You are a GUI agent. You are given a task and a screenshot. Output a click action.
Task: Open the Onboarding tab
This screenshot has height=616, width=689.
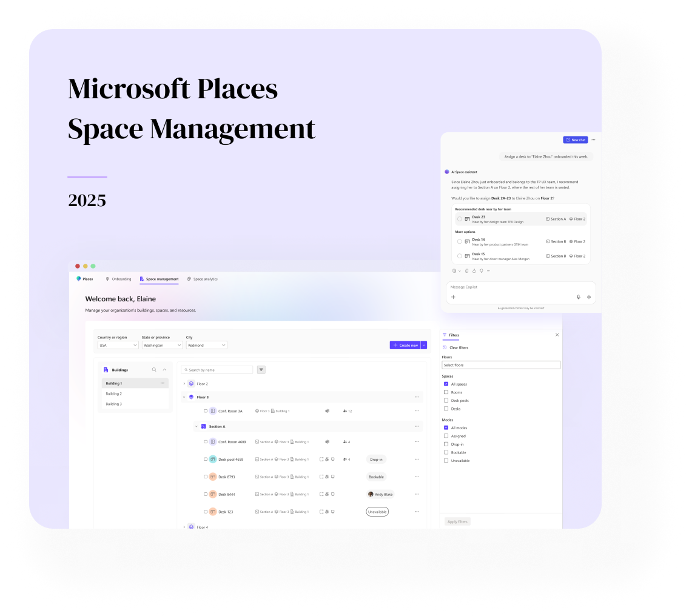click(x=119, y=279)
